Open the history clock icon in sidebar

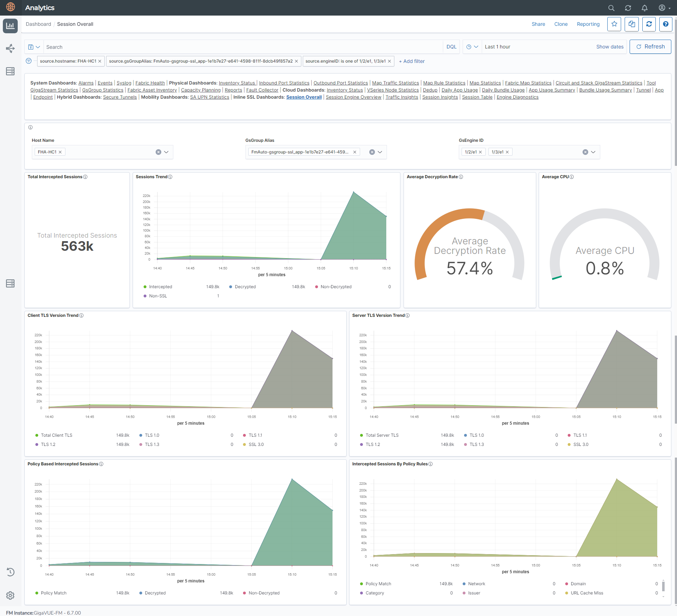click(x=10, y=572)
